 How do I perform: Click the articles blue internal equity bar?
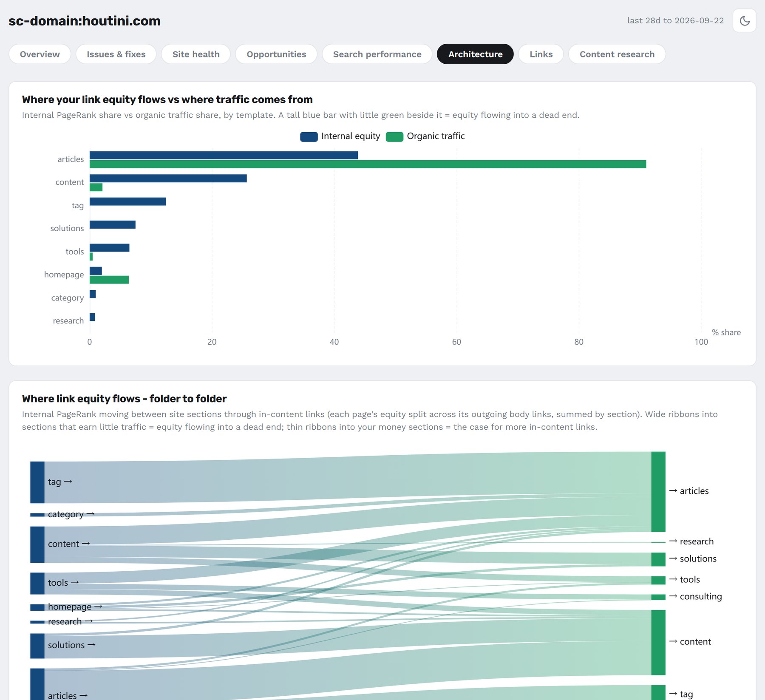click(x=224, y=155)
